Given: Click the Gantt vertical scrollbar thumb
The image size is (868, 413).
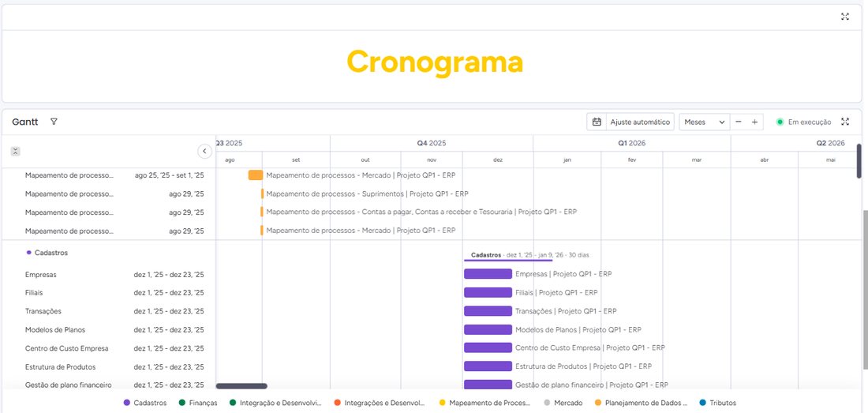Looking at the screenshot, I should 859,161.
